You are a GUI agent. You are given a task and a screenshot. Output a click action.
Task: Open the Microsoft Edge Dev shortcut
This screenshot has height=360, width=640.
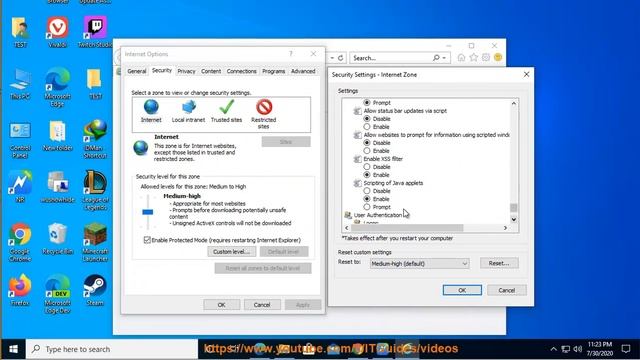pyautogui.click(x=58, y=294)
